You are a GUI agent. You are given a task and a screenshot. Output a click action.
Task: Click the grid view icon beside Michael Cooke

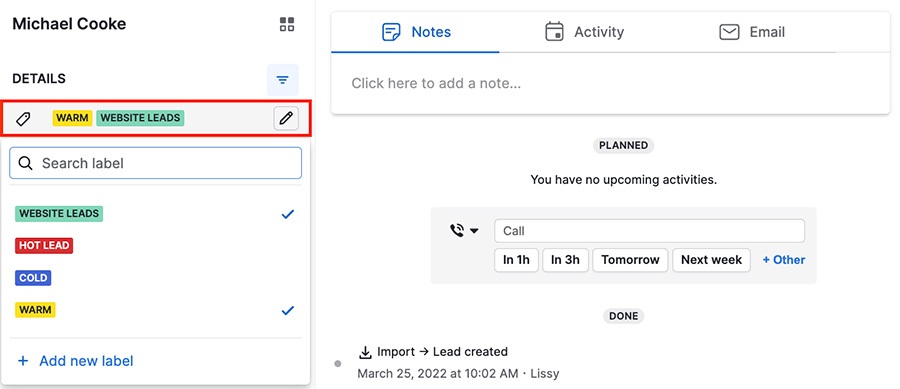286,24
